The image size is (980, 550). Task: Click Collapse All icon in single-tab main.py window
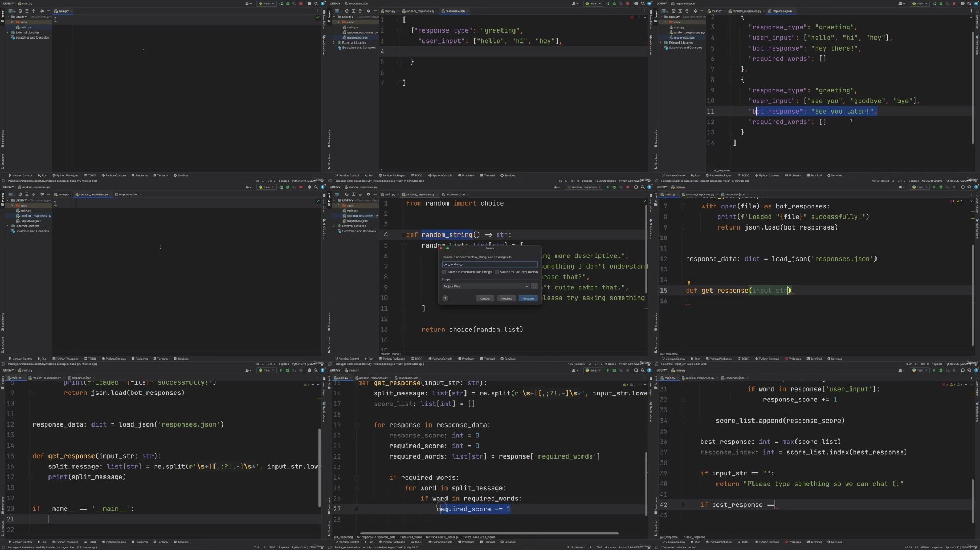[33, 11]
